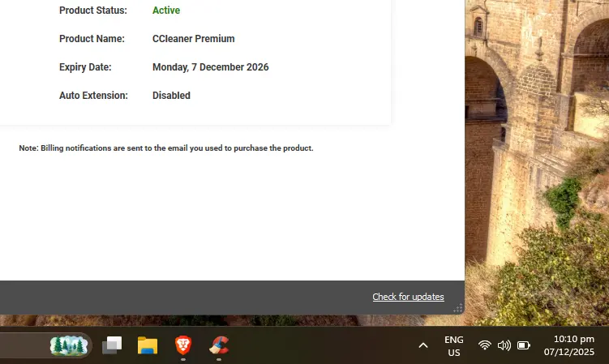Click the battery status icon
This screenshot has height=364, width=609.
coord(524,345)
